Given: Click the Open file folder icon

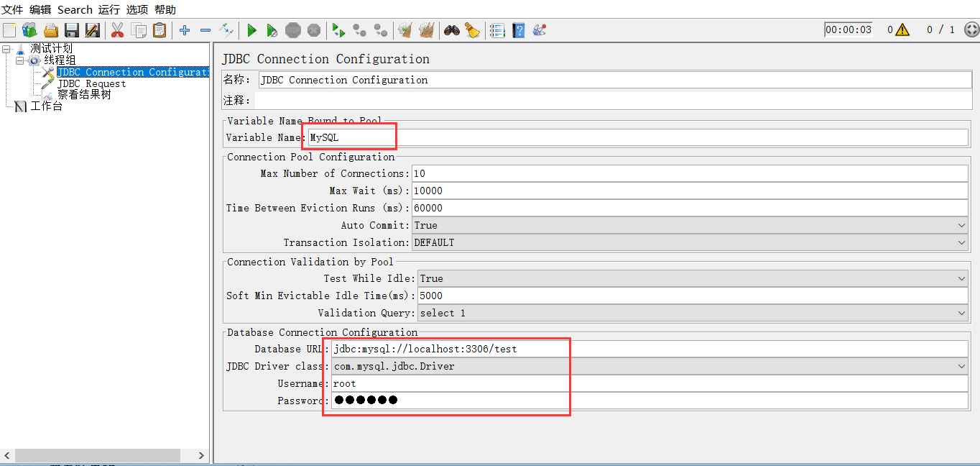Looking at the screenshot, I should 51,30.
